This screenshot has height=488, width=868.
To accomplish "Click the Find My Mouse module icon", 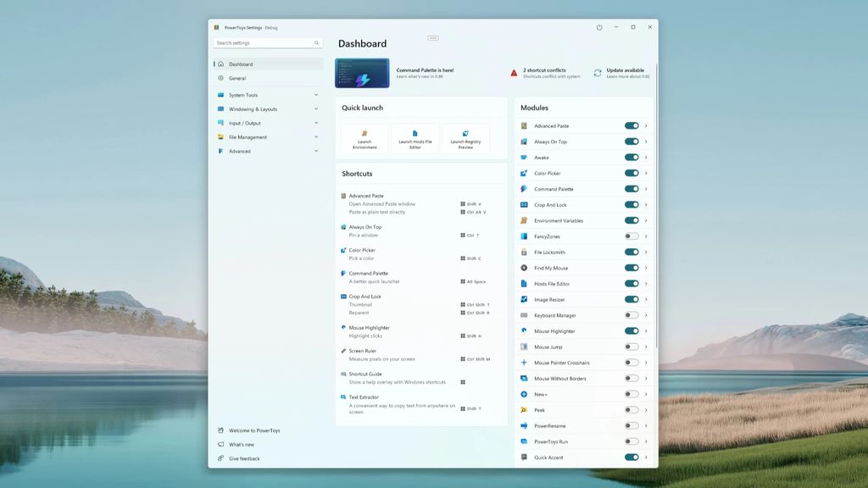I will (524, 268).
